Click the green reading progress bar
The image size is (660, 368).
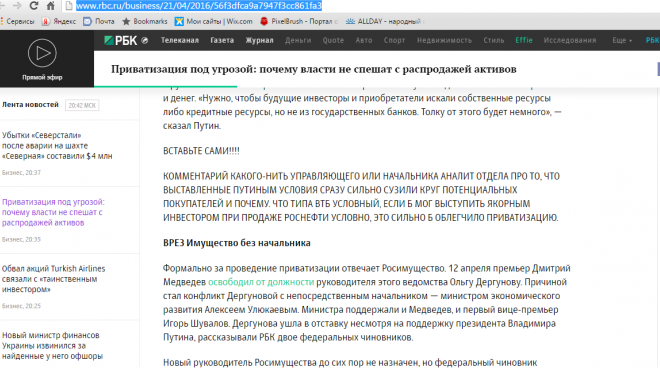[165, 86]
